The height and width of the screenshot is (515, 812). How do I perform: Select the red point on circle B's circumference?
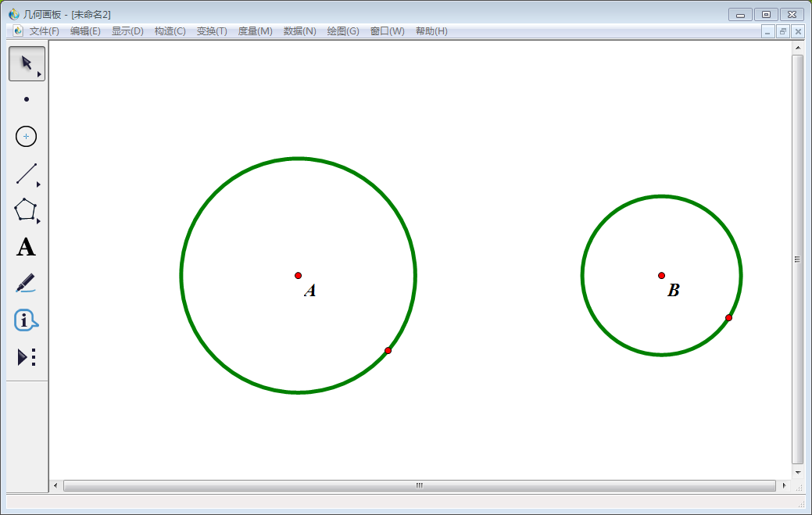click(x=728, y=318)
